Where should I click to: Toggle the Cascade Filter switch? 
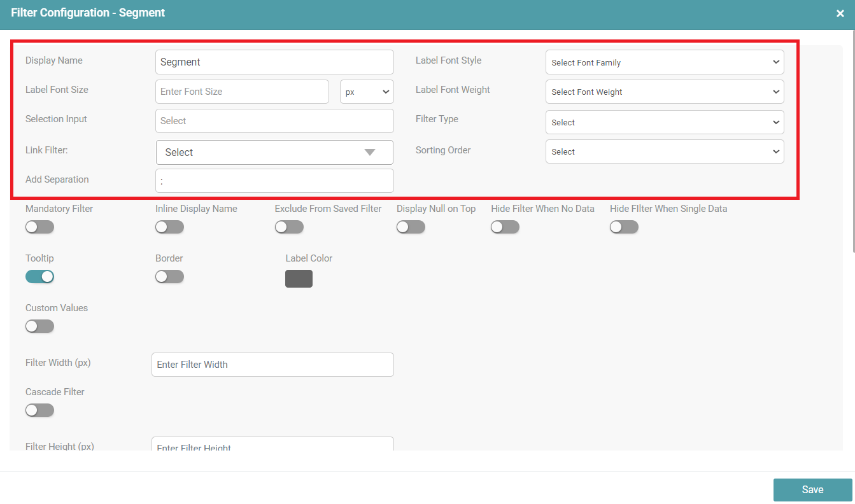(39, 410)
